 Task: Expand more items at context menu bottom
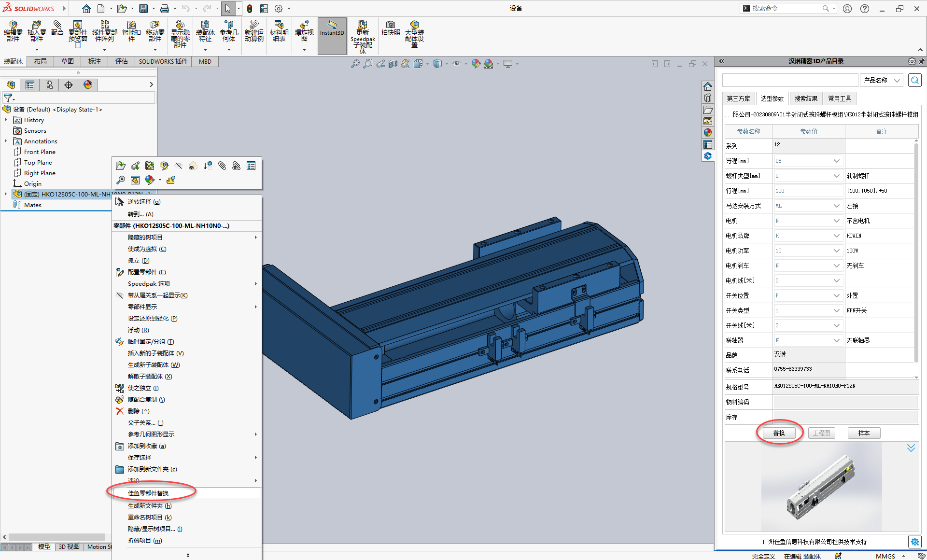coord(187,555)
